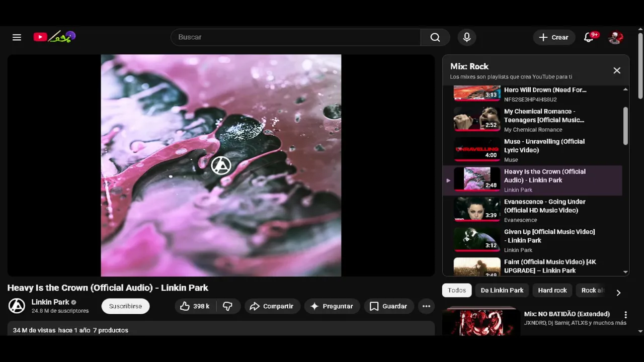The image size is (644, 362).
Task: Click the page vertical scrollbar thumb
Action: point(640,65)
